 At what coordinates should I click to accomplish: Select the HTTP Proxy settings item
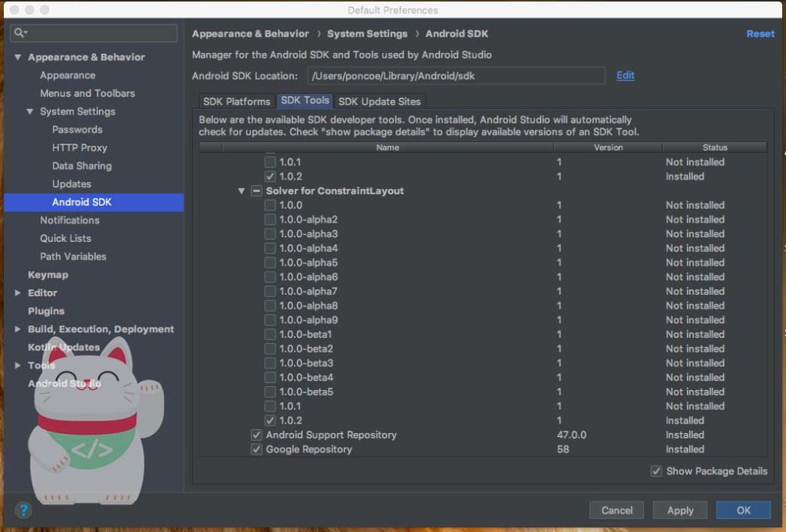[80, 147]
